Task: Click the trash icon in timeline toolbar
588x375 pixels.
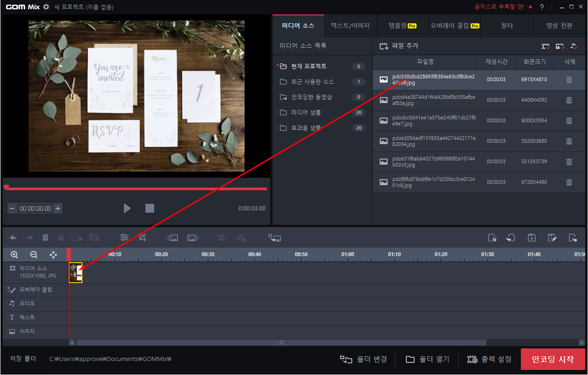Action: [x=45, y=238]
